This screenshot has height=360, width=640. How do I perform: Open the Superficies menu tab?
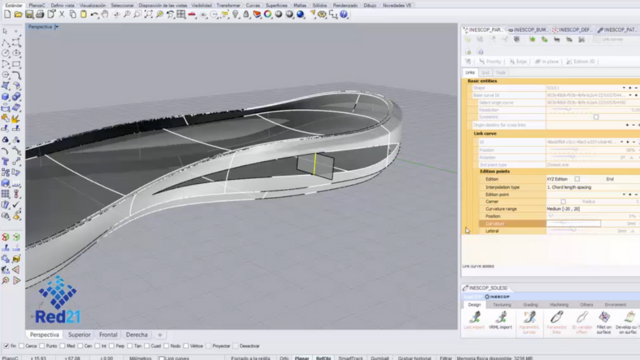[x=276, y=5]
